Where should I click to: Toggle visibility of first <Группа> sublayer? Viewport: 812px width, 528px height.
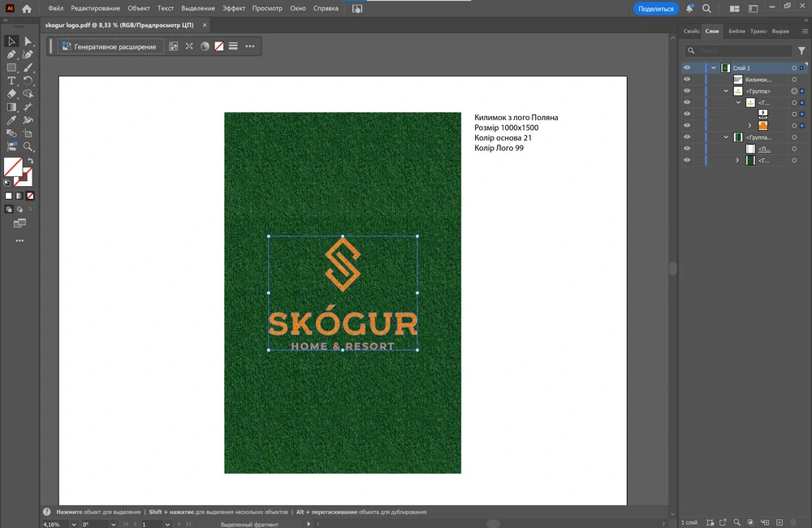(687, 91)
